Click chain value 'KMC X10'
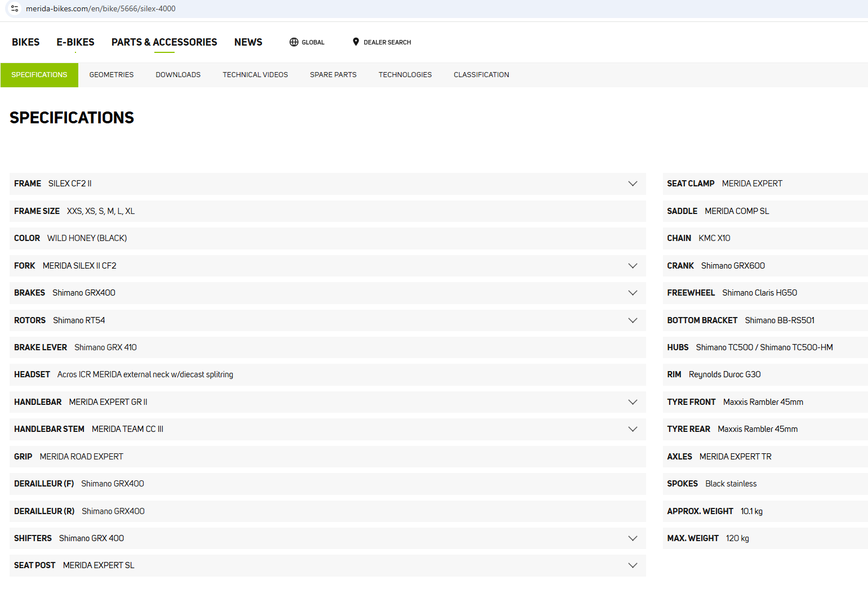 pos(714,238)
